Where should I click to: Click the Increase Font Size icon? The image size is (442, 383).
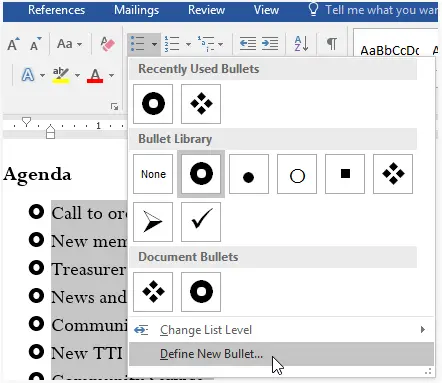point(13,44)
